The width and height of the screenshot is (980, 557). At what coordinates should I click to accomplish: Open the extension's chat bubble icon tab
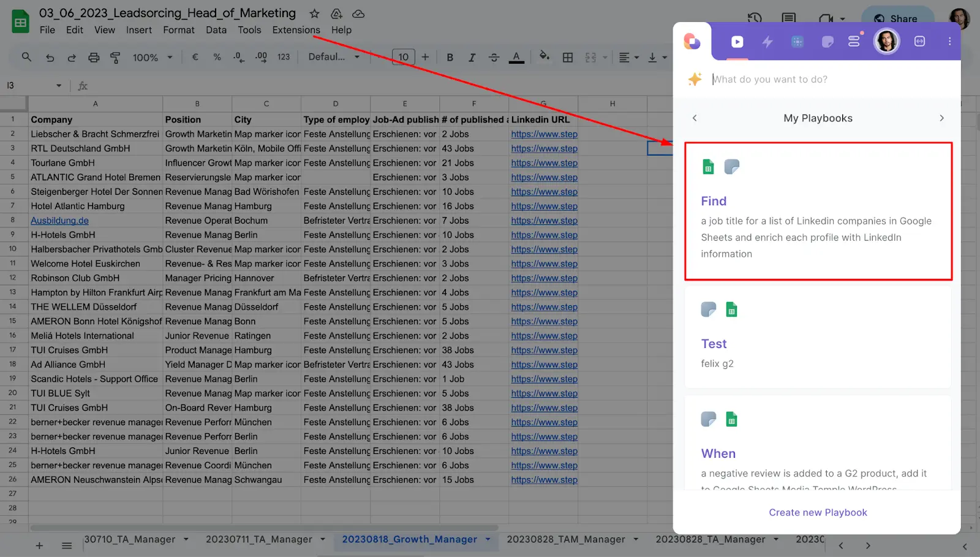[827, 42]
